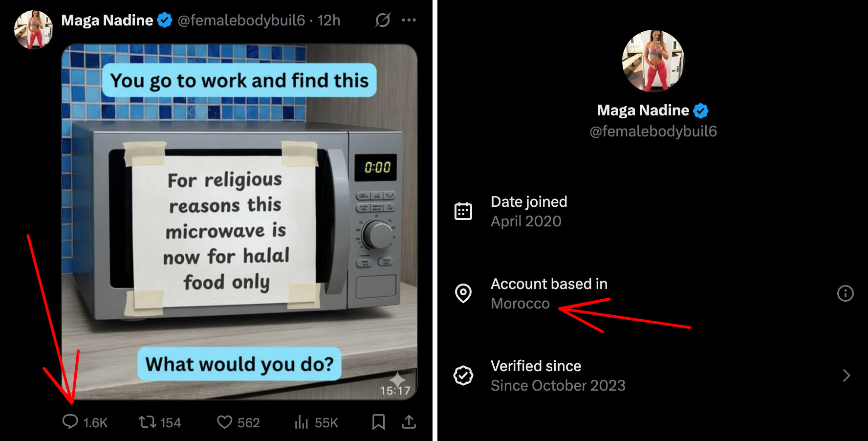
Task: Open the three-dot more menu on post
Action: click(409, 20)
